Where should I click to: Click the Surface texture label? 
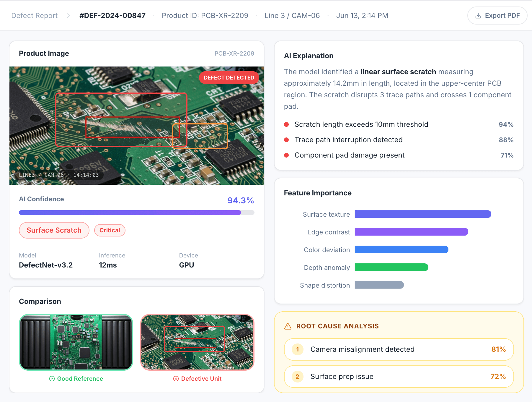[x=326, y=214]
